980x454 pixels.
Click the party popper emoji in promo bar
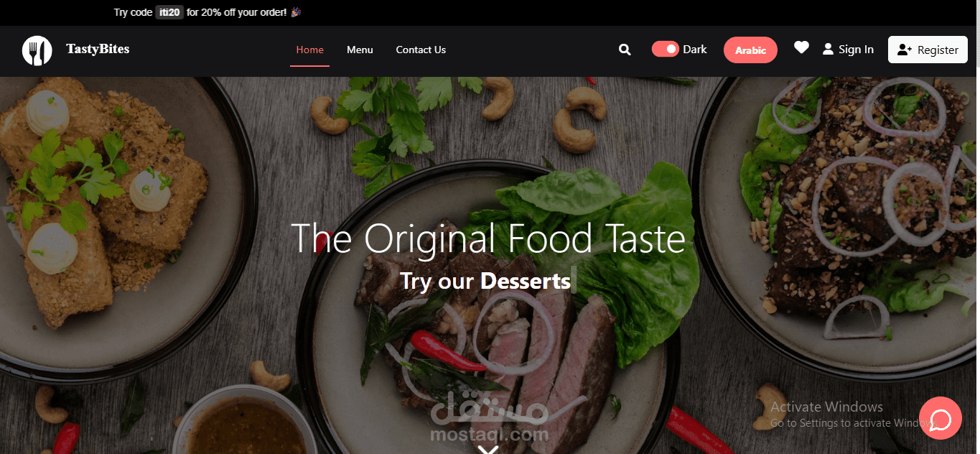[295, 12]
